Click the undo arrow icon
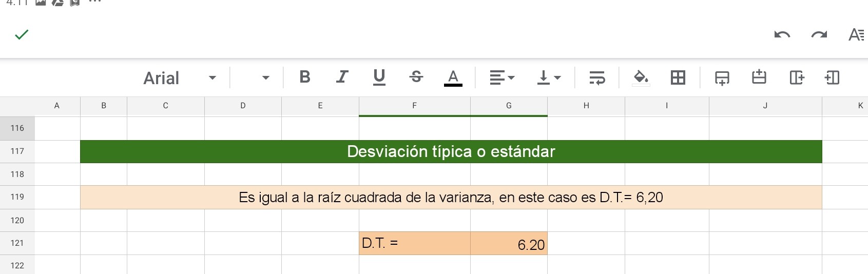 click(782, 35)
